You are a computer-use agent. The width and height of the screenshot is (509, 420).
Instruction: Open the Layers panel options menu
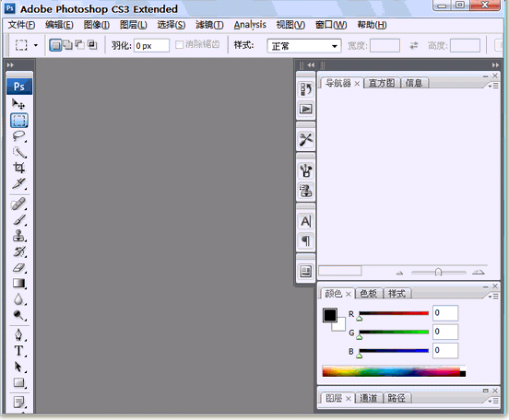click(x=493, y=401)
